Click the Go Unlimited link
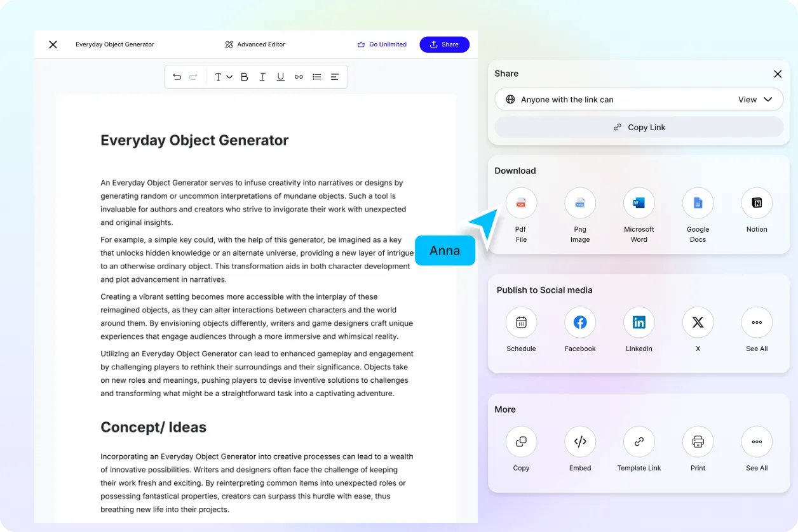 click(x=382, y=44)
